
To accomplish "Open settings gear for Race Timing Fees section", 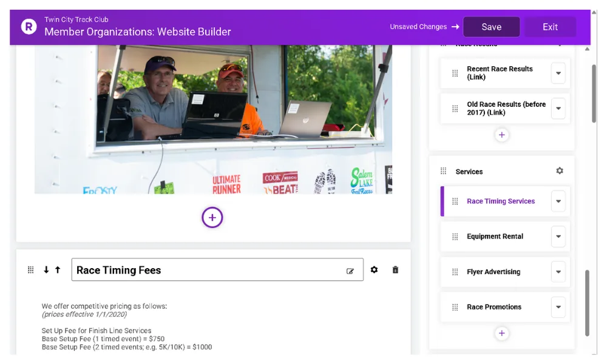I will pyautogui.click(x=374, y=269).
